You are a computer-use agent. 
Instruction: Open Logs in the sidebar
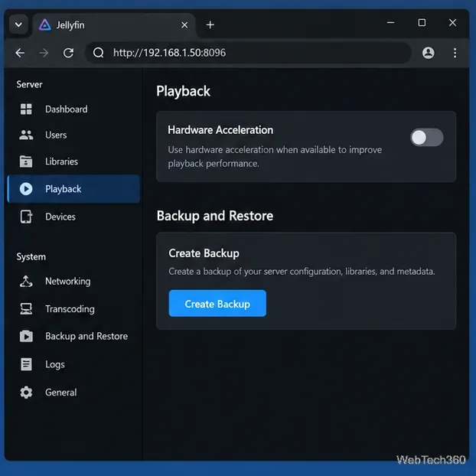(x=73, y=364)
